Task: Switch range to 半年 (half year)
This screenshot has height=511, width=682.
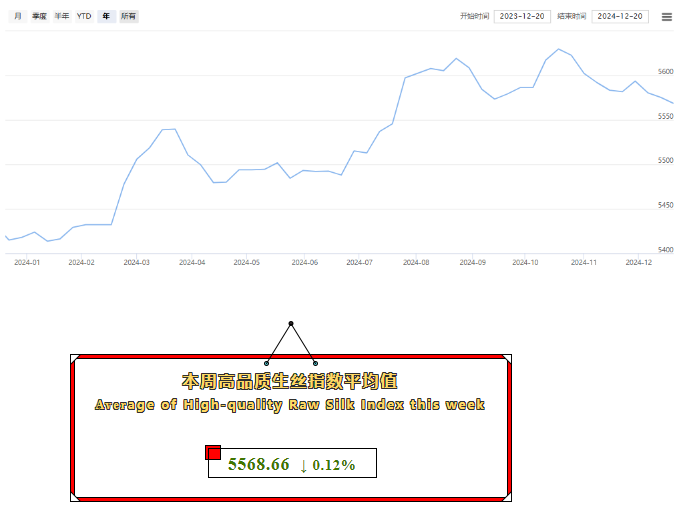Action: [x=62, y=17]
